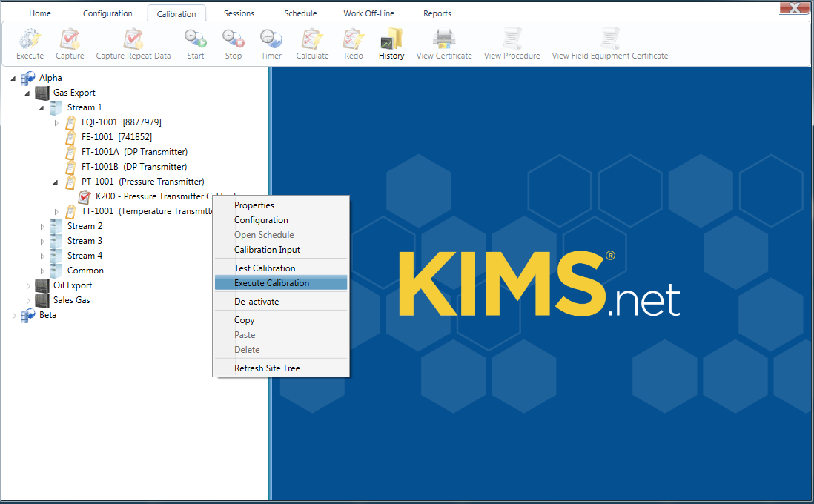
Task: Open the Work Off-Line tab
Action: click(x=368, y=13)
